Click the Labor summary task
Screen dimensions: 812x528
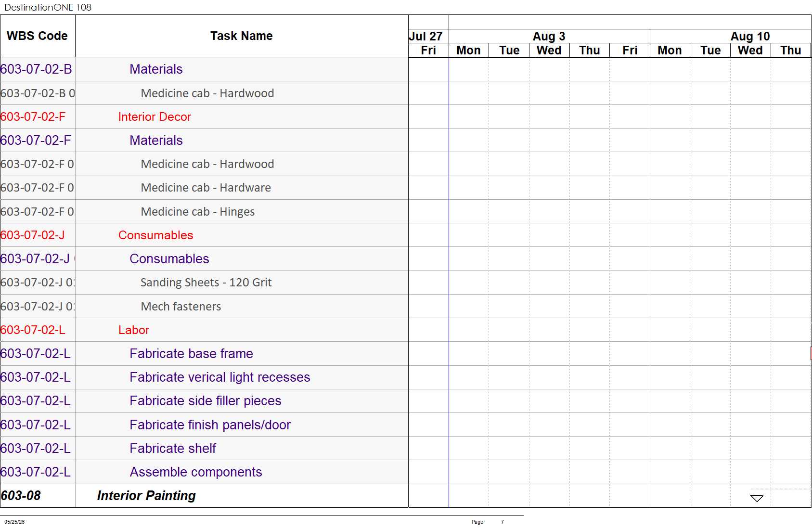tap(134, 330)
